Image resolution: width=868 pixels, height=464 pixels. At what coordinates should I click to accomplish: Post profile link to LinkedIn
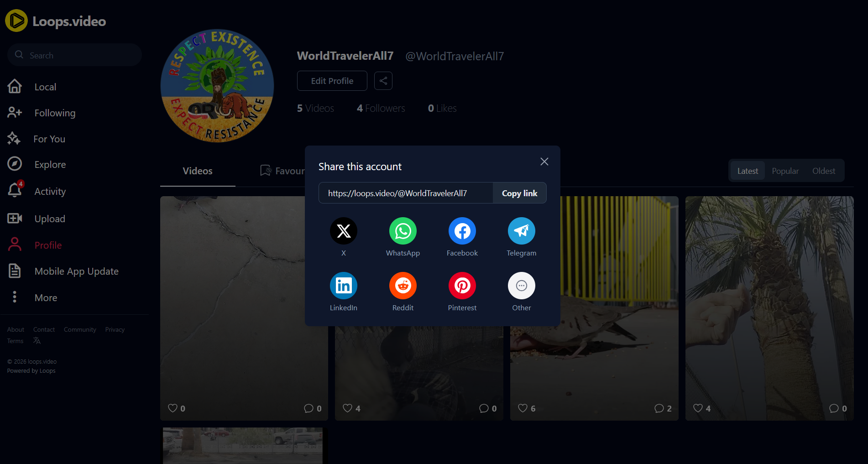click(x=343, y=286)
